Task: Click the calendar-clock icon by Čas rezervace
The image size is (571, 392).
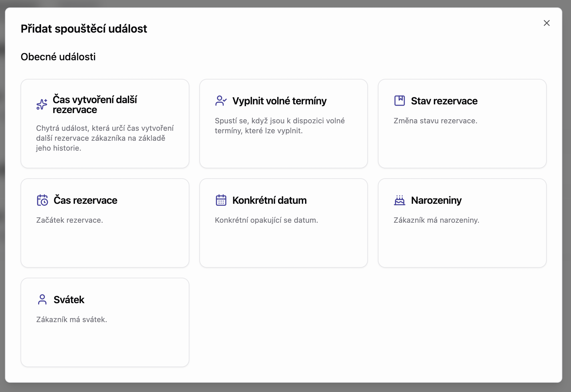Action: [x=42, y=200]
